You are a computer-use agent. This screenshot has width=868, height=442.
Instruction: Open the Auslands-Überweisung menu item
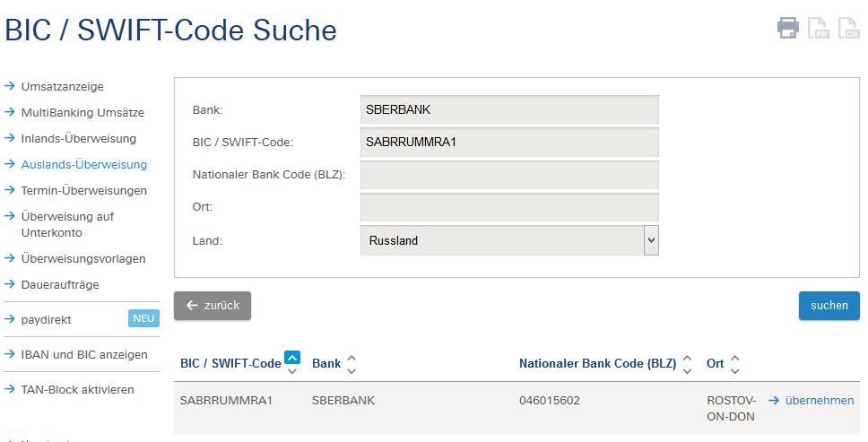83,165
